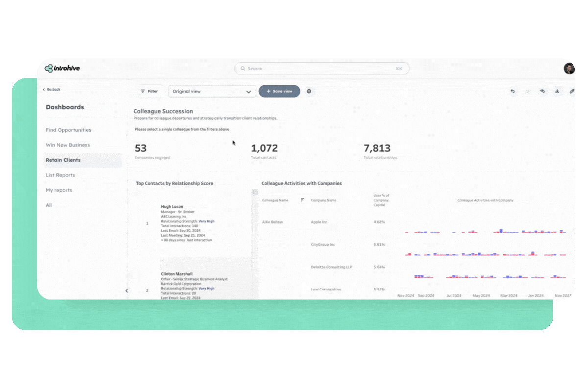Screen dimensions: 588x392
Task: Select the Edit pencil icon
Action: (572, 91)
